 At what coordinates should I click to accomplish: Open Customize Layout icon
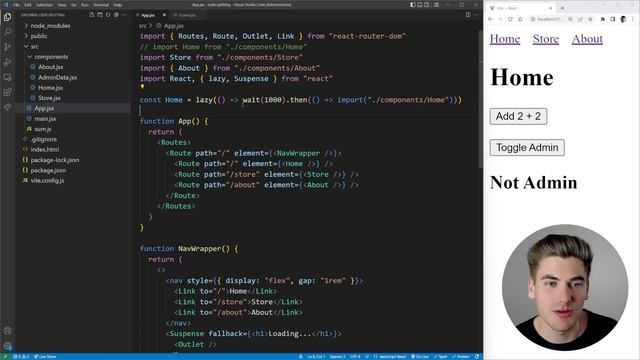pyautogui.click(x=436, y=4)
